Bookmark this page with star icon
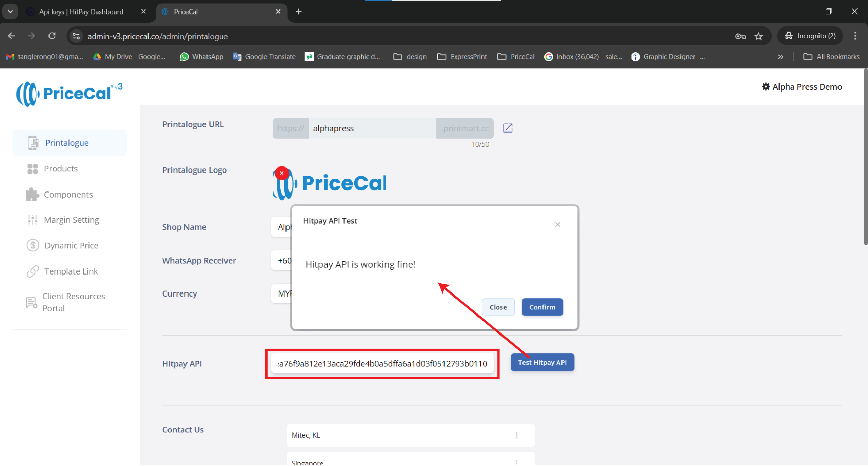Image resolution: width=868 pixels, height=466 pixels. click(758, 36)
